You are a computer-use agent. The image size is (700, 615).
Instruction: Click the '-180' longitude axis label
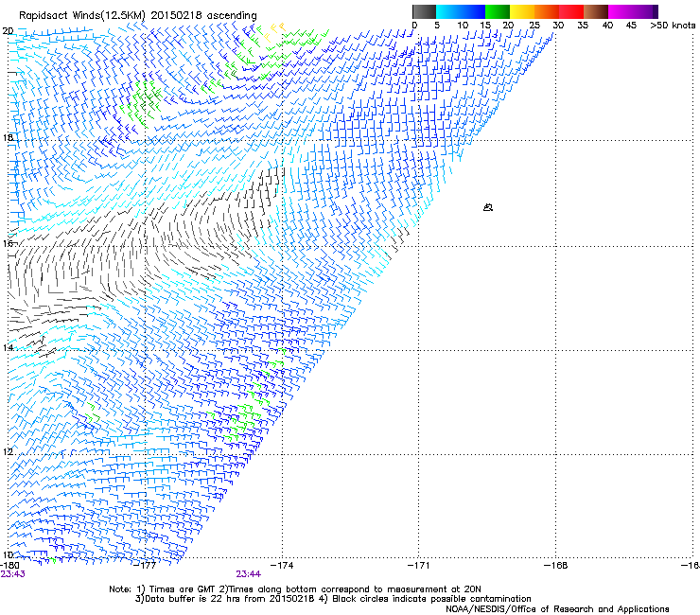9,566
